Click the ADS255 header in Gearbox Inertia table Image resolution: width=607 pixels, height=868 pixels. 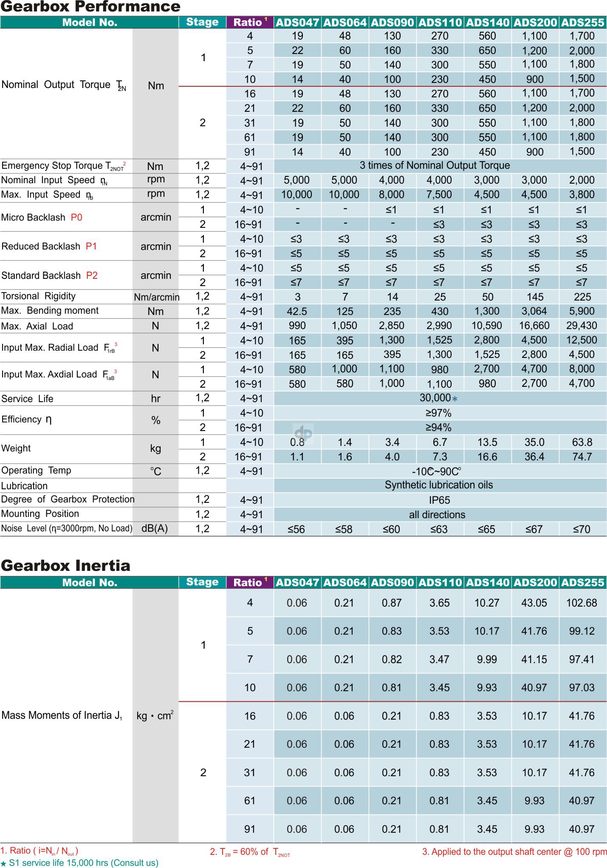(582, 582)
